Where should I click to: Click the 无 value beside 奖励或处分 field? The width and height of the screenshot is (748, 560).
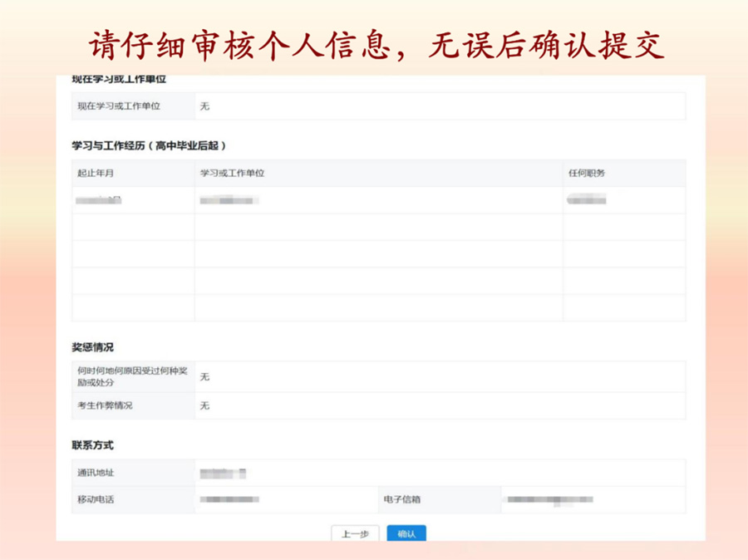[x=205, y=376]
